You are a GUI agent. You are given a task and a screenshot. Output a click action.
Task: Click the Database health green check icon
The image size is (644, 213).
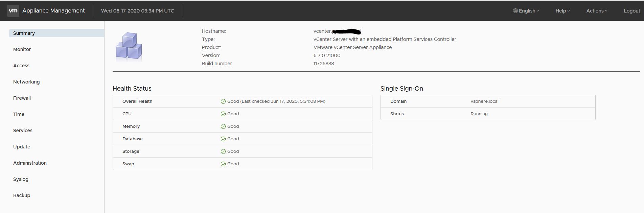[223, 139]
